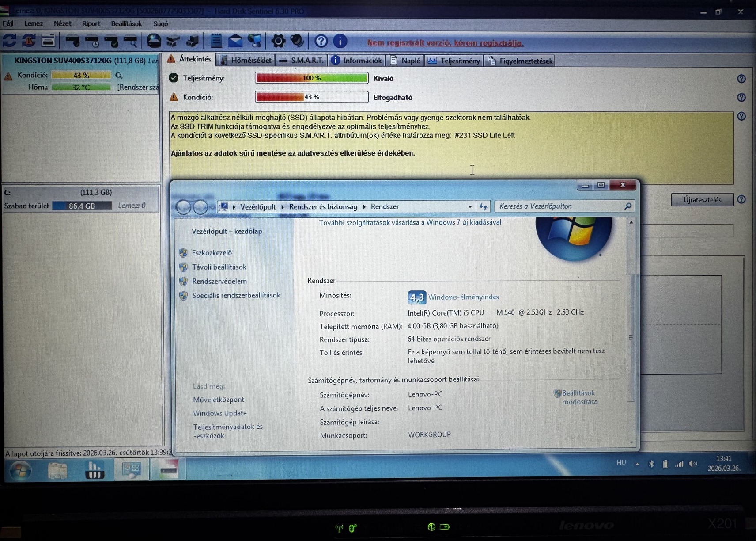Viewport: 756px width, 541px height.
Task: Click the Windows-élményindex link
Action: click(x=464, y=297)
